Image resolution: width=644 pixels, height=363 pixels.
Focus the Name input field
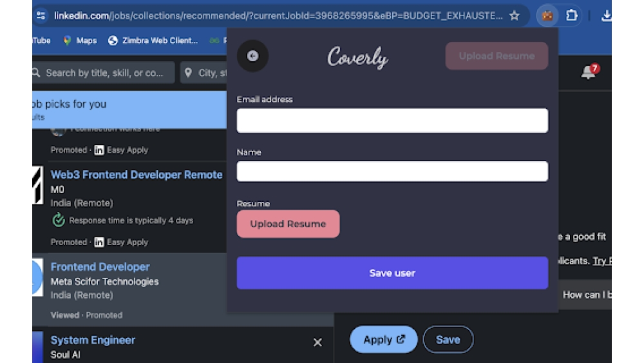392,172
